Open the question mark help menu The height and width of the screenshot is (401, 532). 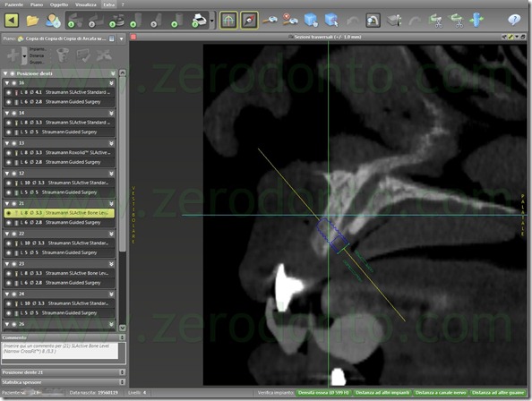tap(123, 4)
